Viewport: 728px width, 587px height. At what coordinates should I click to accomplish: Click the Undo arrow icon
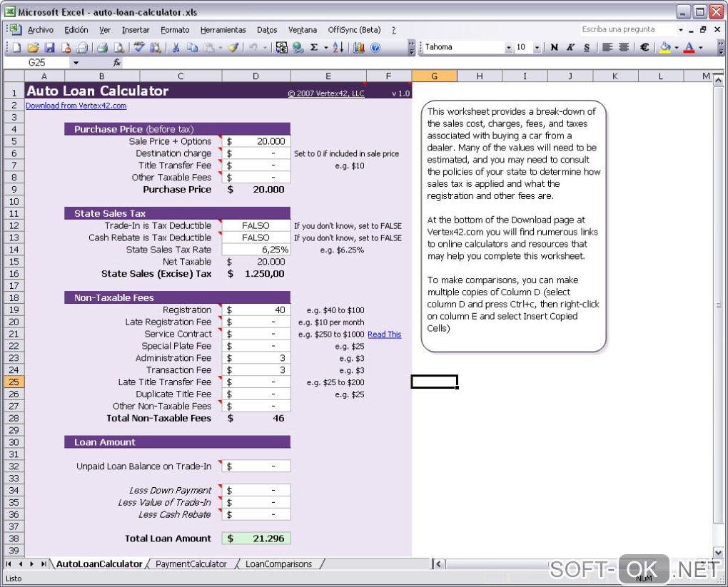pos(253,47)
